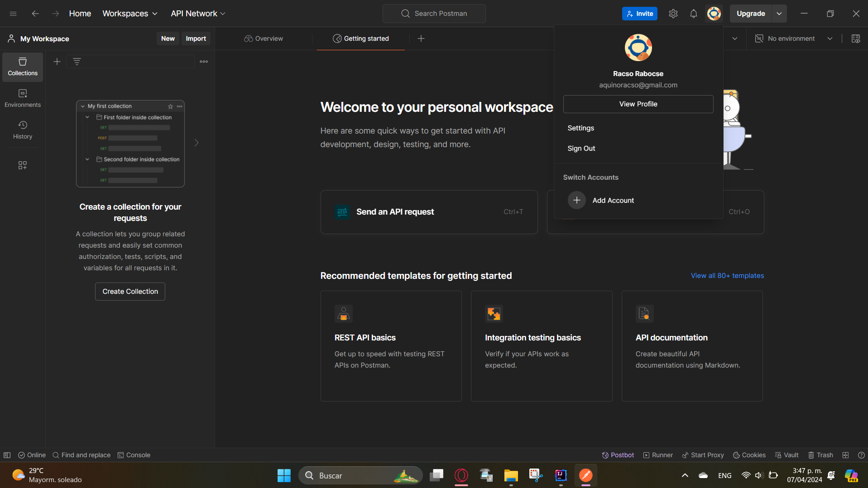Click the Upgrade button
Image resolution: width=868 pixels, height=488 pixels.
[751, 14]
